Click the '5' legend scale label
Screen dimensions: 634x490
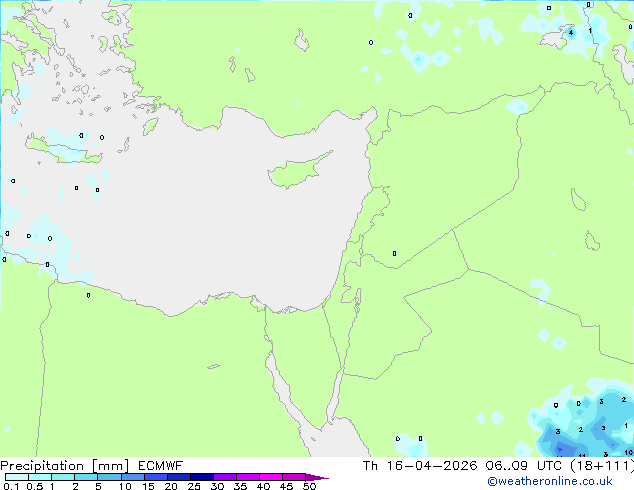pos(98,486)
